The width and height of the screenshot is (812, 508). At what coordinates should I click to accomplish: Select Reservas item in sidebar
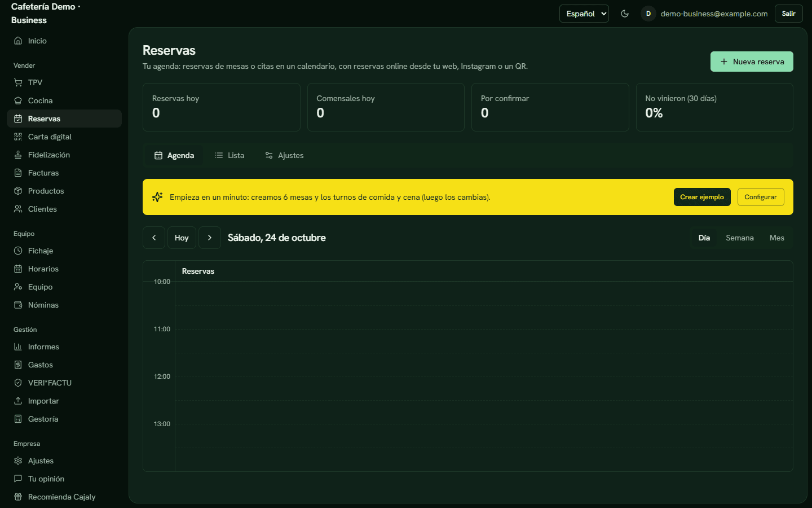tap(64, 119)
